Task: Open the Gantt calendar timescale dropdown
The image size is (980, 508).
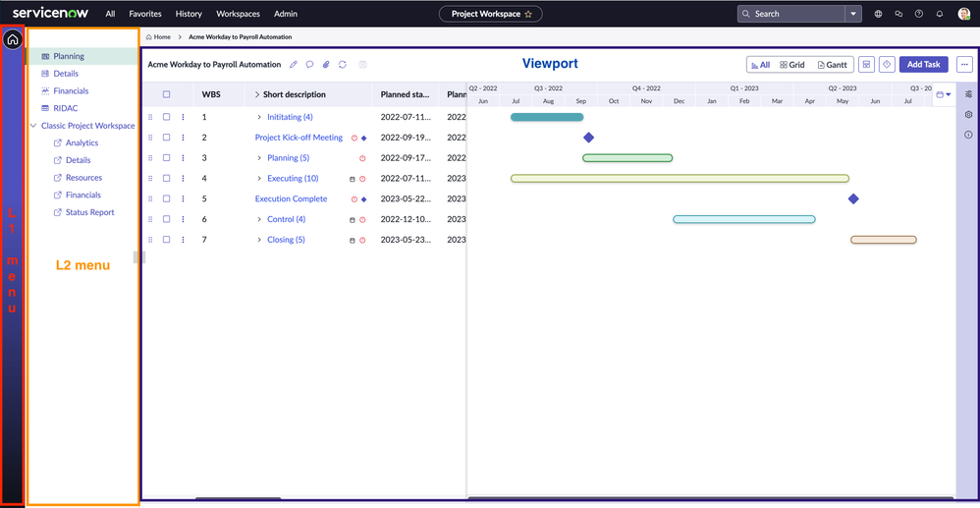Action: pos(944,94)
